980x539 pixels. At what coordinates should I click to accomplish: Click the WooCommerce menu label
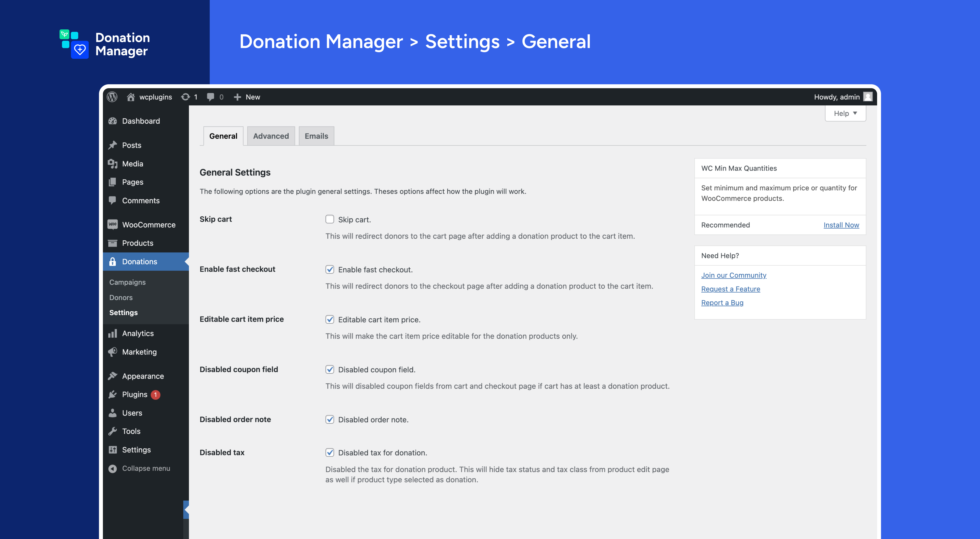(149, 225)
